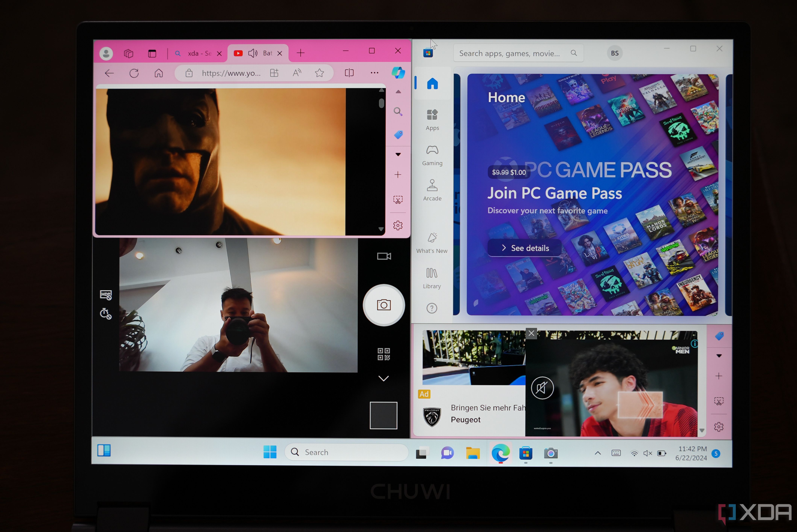Open a new Edge tab

(300, 53)
